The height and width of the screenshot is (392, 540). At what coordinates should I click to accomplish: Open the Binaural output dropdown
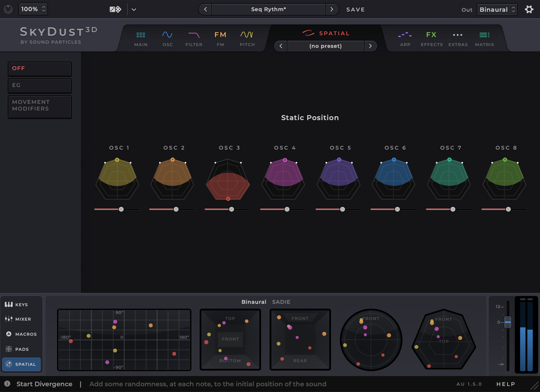497,9
